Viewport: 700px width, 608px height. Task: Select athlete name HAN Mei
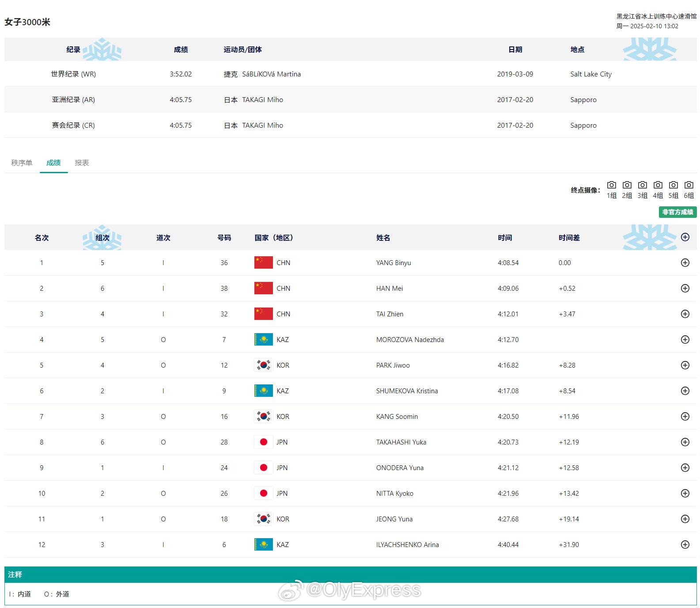[390, 288]
